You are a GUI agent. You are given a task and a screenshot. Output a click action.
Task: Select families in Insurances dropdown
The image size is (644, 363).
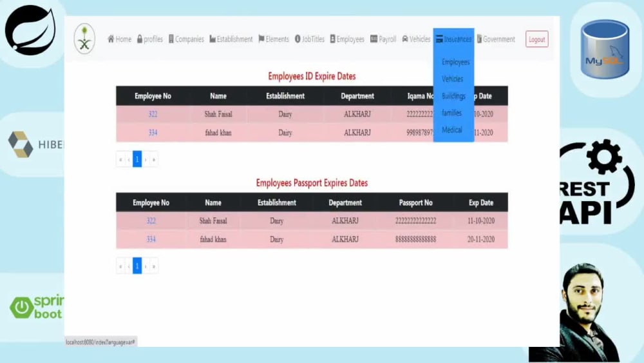click(451, 113)
